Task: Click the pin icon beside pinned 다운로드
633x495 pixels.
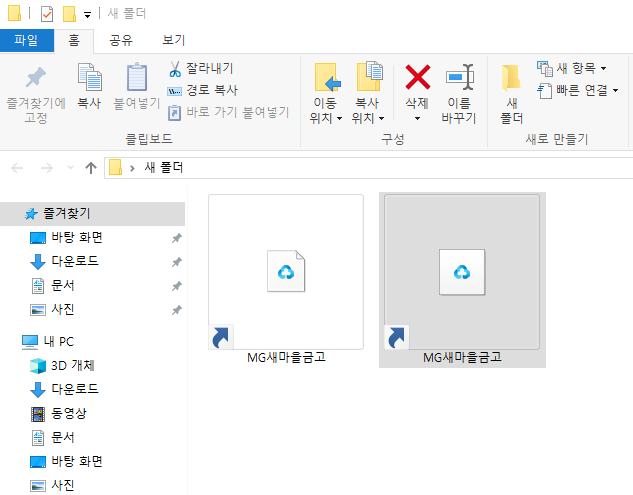Action: point(176,262)
